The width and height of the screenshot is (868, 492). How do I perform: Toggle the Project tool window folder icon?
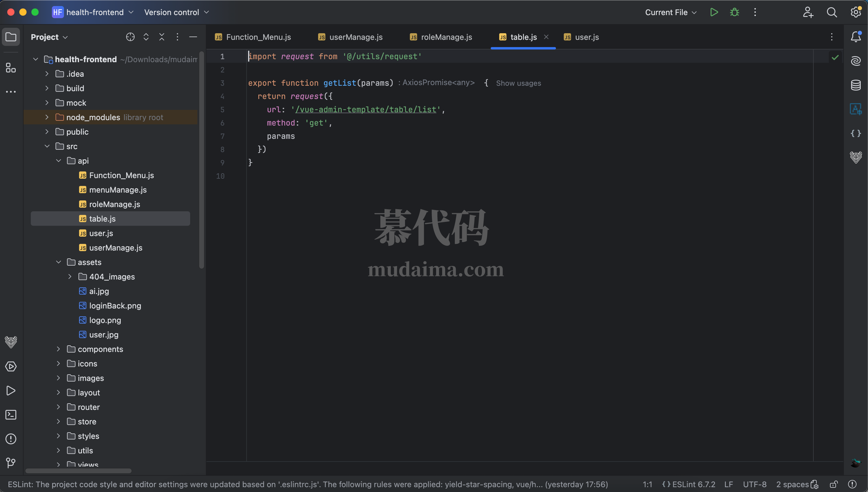pyautogui.click(x=11, y=37)
